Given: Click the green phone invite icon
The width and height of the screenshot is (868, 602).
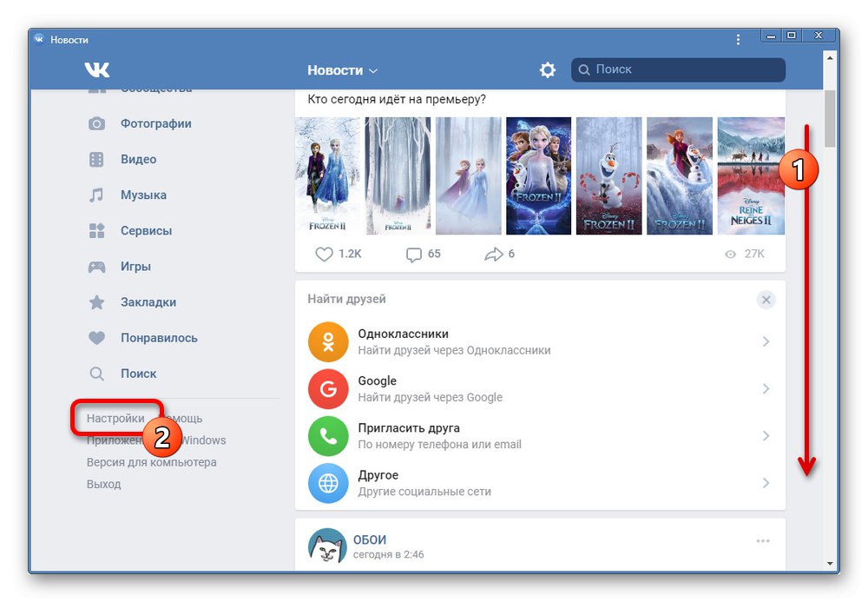Looking at the screenshot, I should click(328, 436).
